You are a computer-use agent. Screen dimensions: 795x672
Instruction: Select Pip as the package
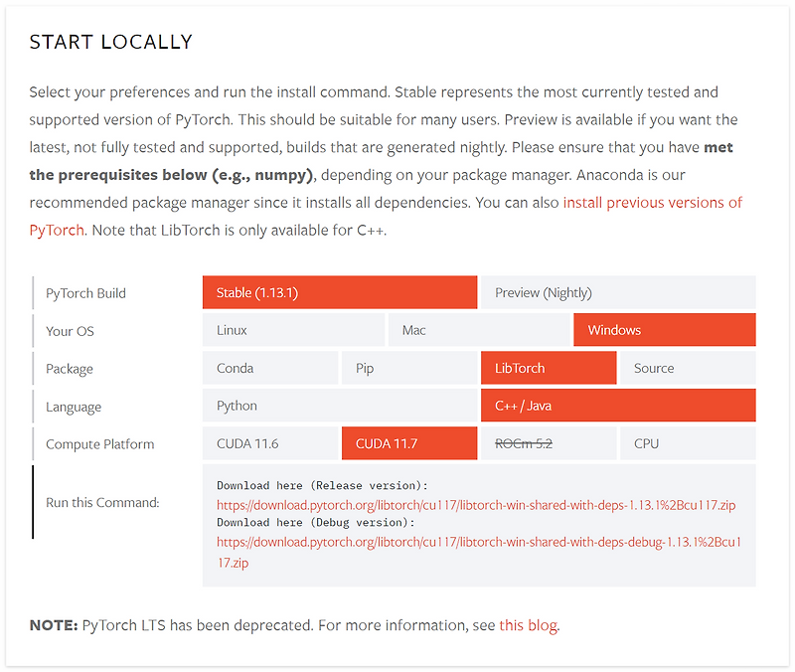[x=409, y=368]
